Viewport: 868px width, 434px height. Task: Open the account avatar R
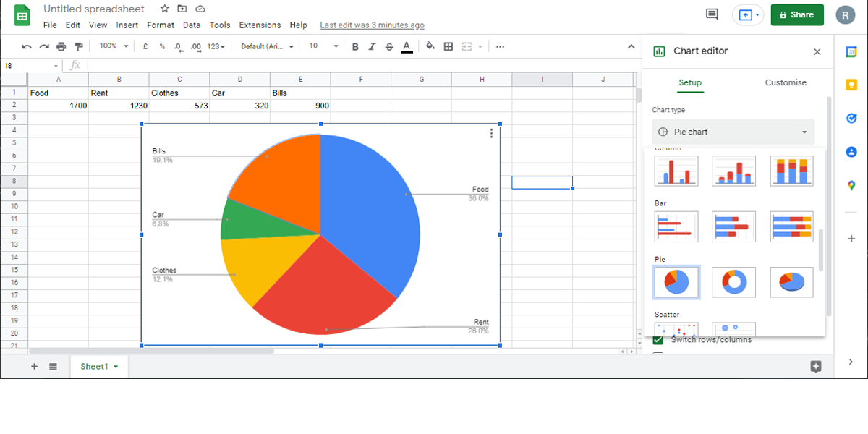coord(845,14)
